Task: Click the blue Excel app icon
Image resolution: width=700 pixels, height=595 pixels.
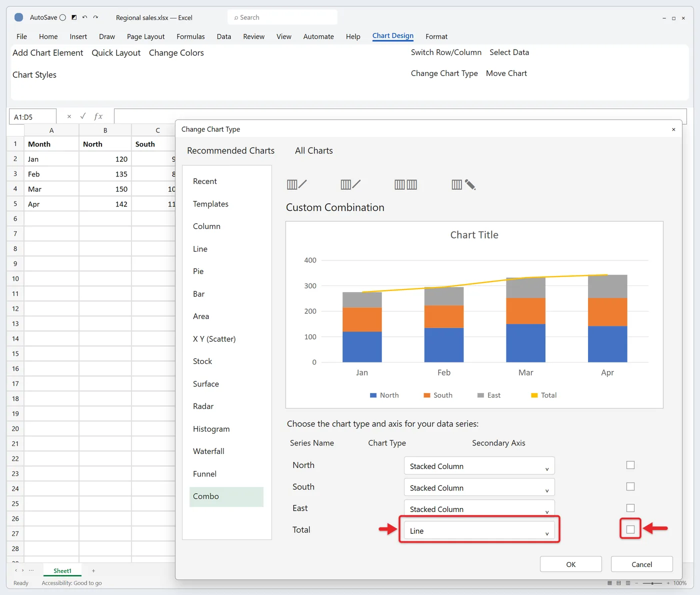Action: click(19, 17)
